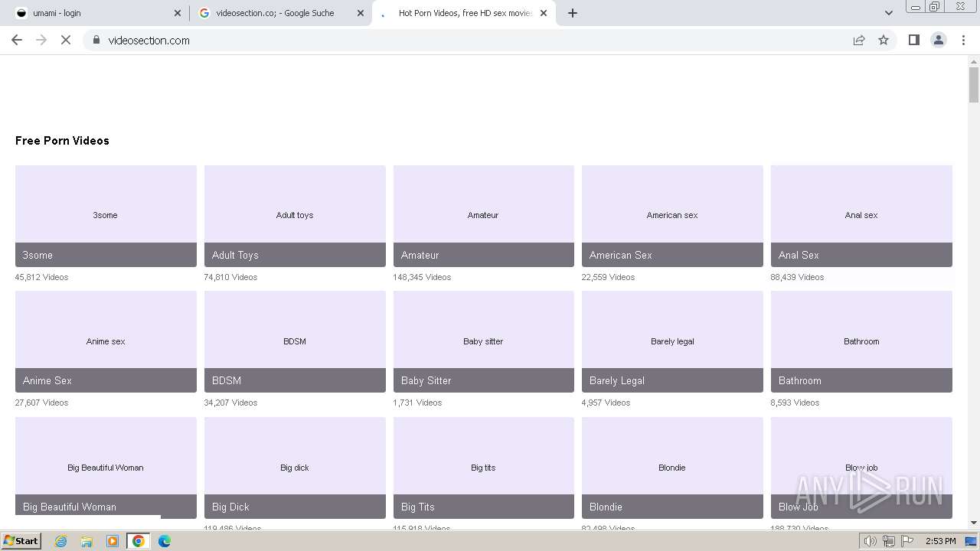980x551 pixels.
Task: Click the forward navigation arrow
Action: [41, 40]
